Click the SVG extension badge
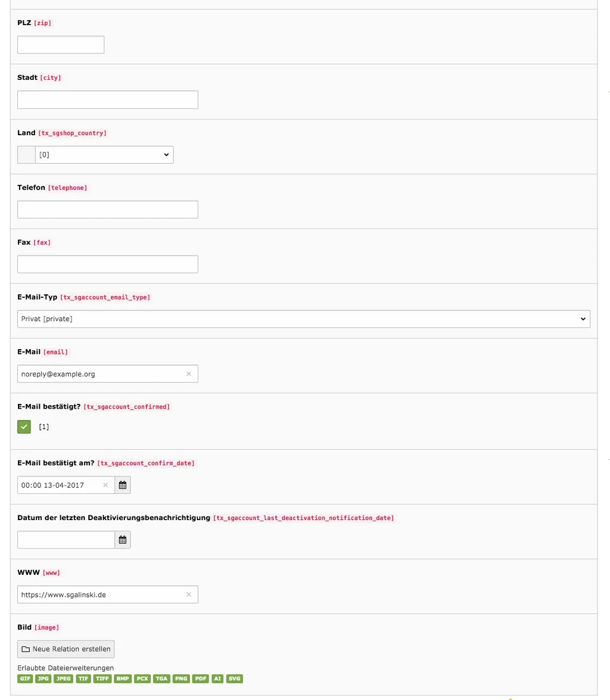Viewport: 610px width, 700px height. click(x=234, y=679)
